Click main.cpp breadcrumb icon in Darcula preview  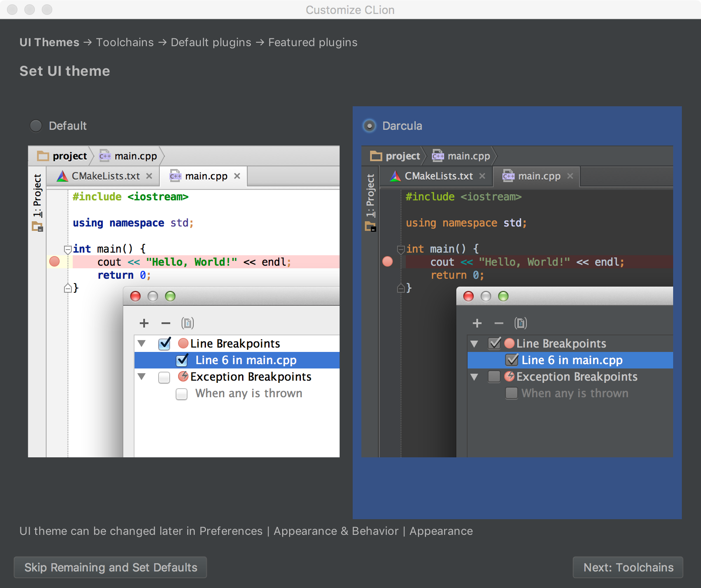coord(438,156)
